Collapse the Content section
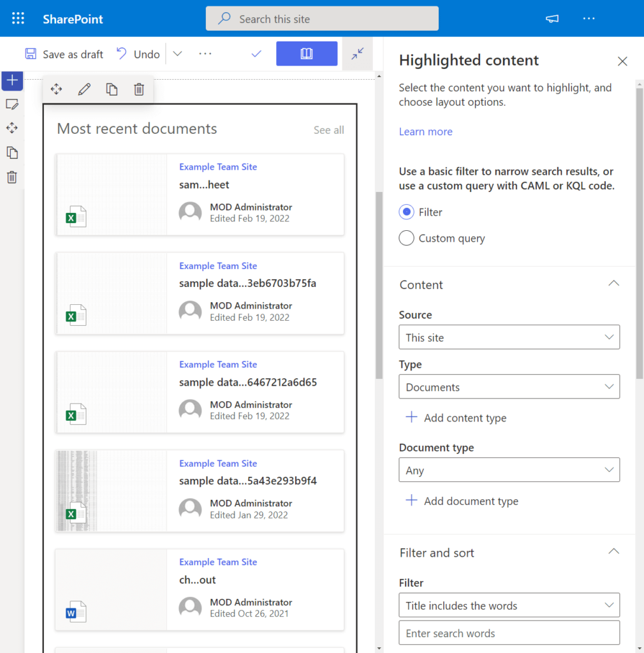Image resolution: width=644 pixels, height=653 pixels. coord(613,284)
